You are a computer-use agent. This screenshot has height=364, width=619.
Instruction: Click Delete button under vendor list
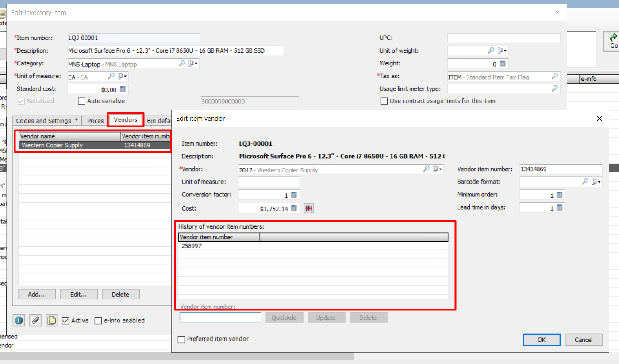[121, 294]
